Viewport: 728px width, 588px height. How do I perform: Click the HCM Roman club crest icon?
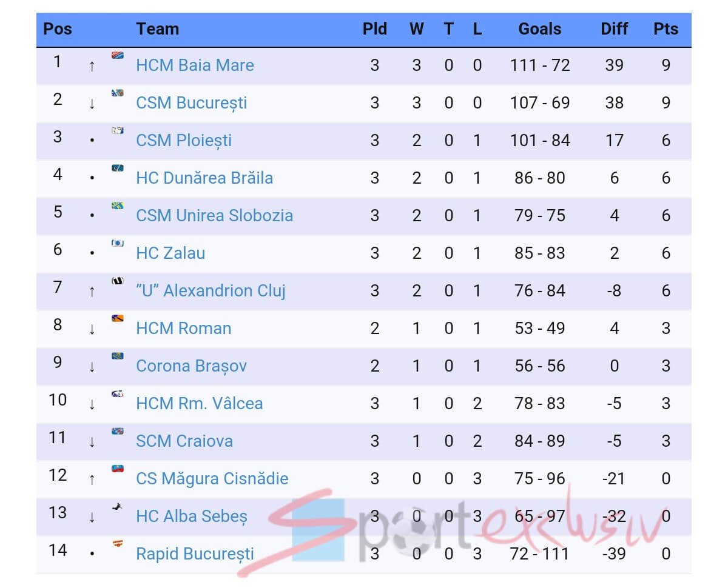coord(118,319)
